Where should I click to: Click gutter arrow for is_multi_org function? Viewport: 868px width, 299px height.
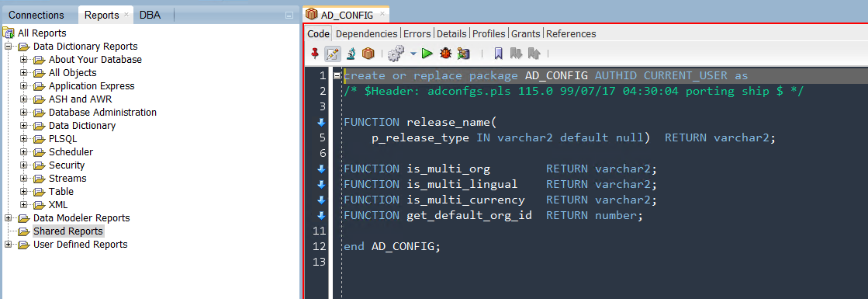pos(321,169)
